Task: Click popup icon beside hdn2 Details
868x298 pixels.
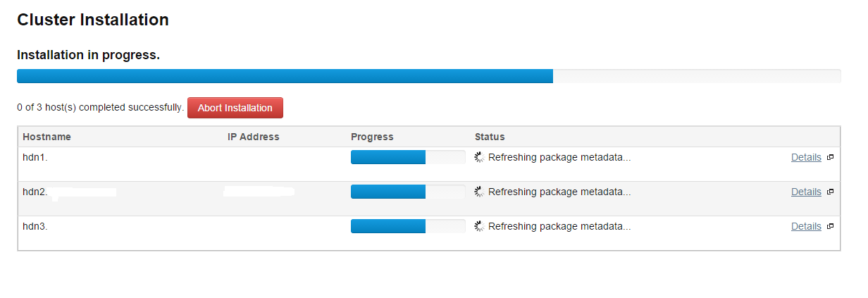Action: click(830, 192)
